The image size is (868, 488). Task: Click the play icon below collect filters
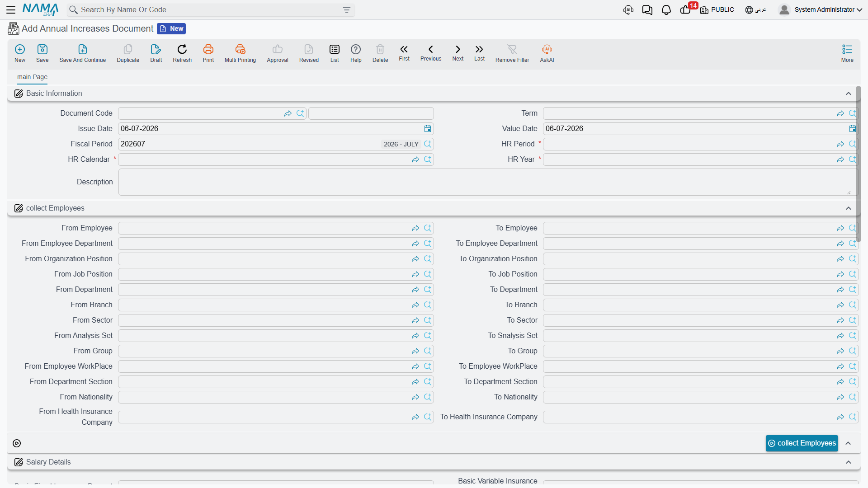(17, 443)
